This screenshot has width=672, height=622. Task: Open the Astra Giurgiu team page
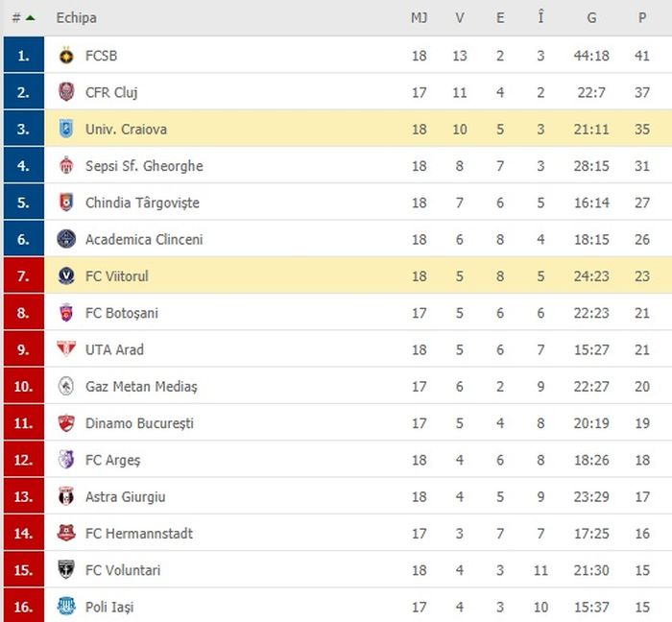click(125, 497)
